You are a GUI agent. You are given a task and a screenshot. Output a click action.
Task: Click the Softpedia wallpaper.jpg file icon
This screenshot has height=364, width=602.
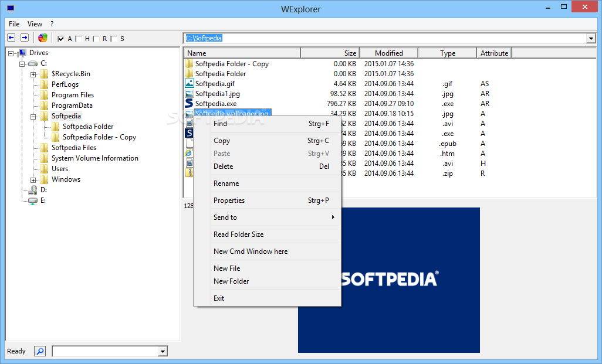(190, 113)
